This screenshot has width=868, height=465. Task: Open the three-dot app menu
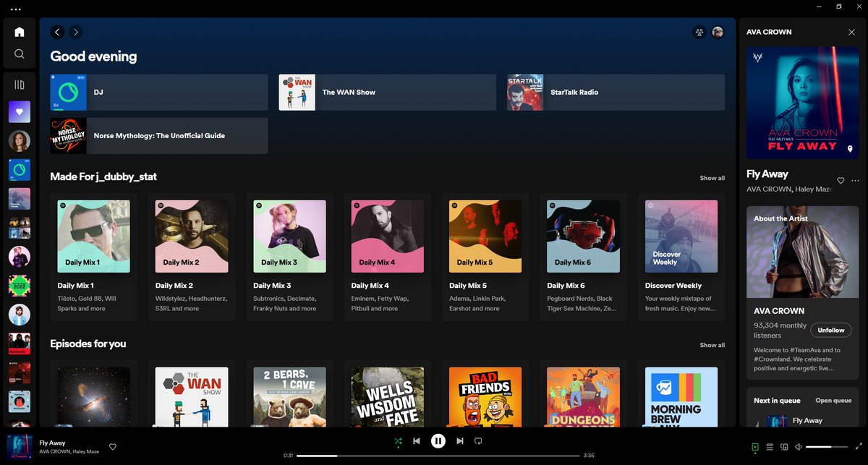pos(16,9)
